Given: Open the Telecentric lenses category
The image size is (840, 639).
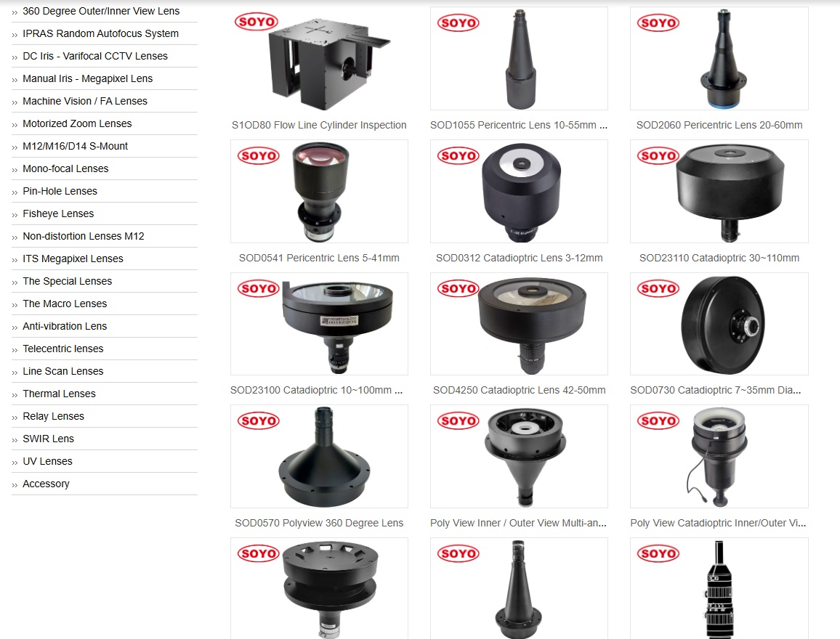Looking at the screenshot, I should click(63, 349).
